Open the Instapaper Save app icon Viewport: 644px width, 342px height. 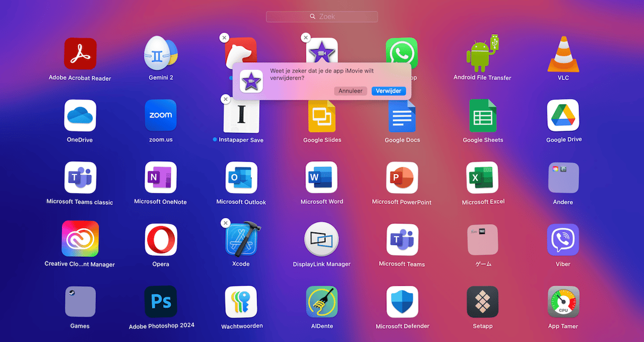(241, 115)
